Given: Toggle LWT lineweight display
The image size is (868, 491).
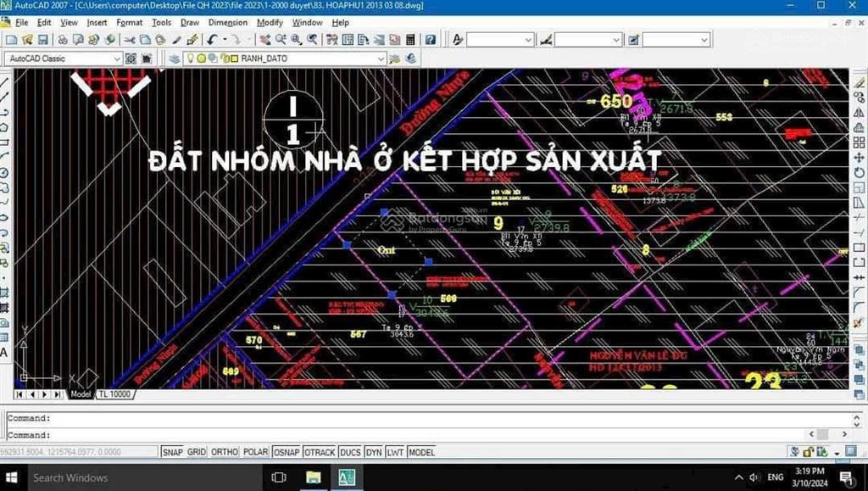Looking at the screenshot, I should pos(395,452).
